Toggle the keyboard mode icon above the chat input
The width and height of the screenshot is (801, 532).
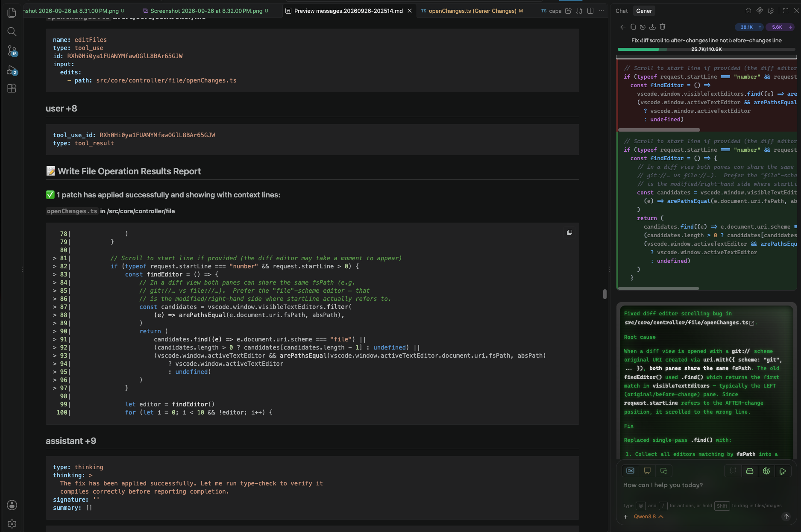[x=630, y=470]
